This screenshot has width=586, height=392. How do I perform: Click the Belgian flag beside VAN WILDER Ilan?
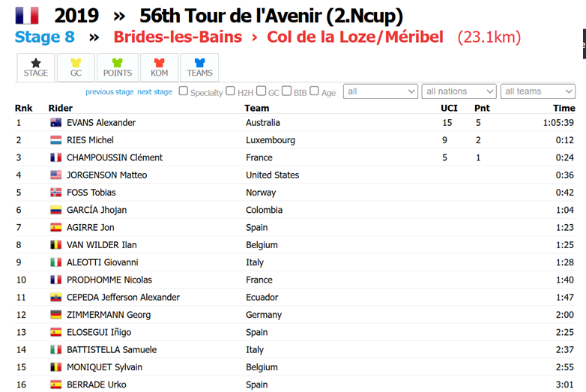(55, 245)
